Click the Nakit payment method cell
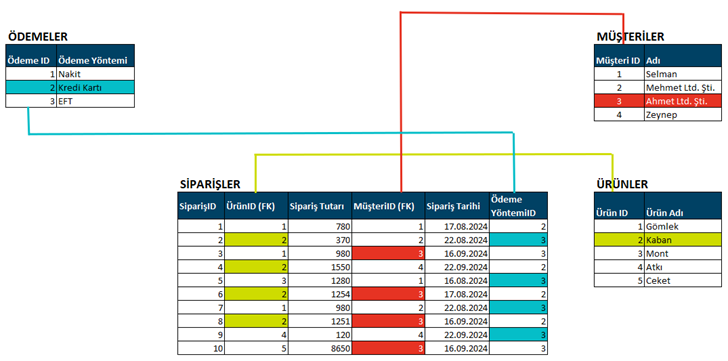The height and width of the screenshot is (361, 728). click(96, 74)
